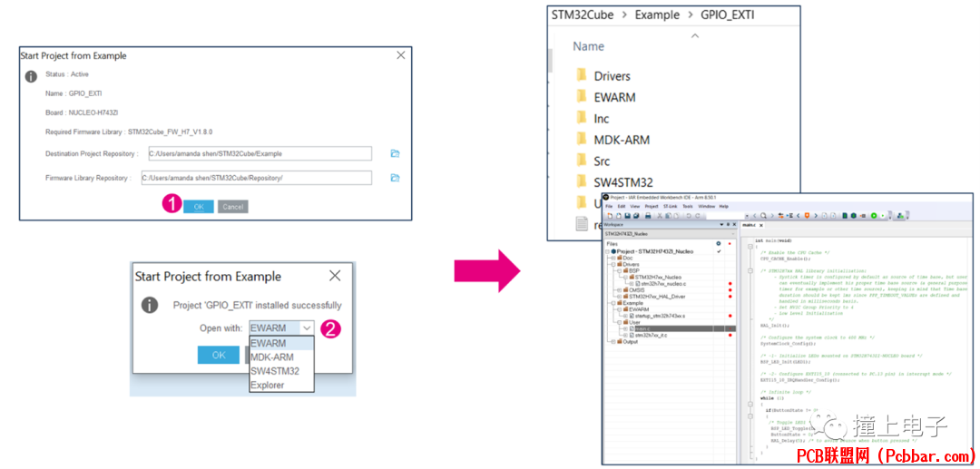The image size is (980, 469).
Task: Collapse code fold at main function brace
Action: 750,247
